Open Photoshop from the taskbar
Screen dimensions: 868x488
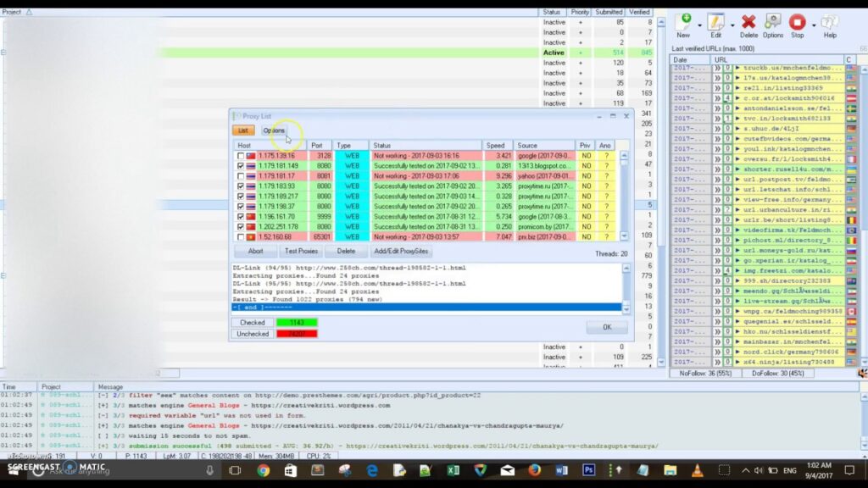[588, 470]
